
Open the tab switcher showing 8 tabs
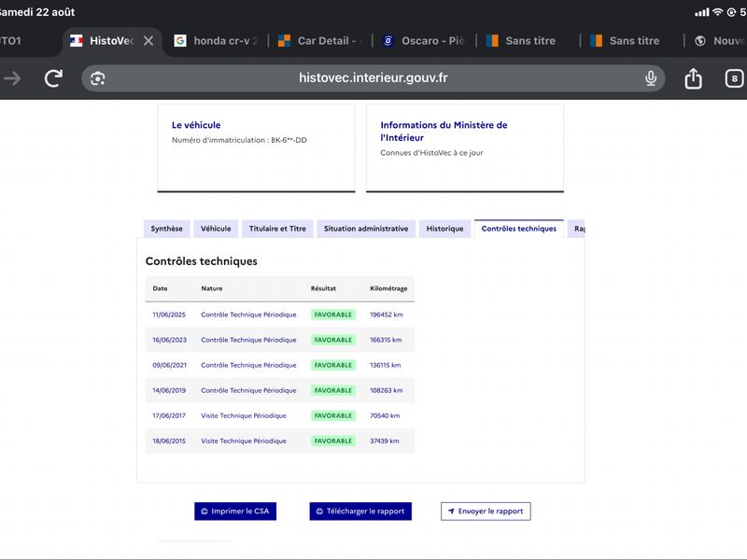pyautogui.click(x=734, y=78)
